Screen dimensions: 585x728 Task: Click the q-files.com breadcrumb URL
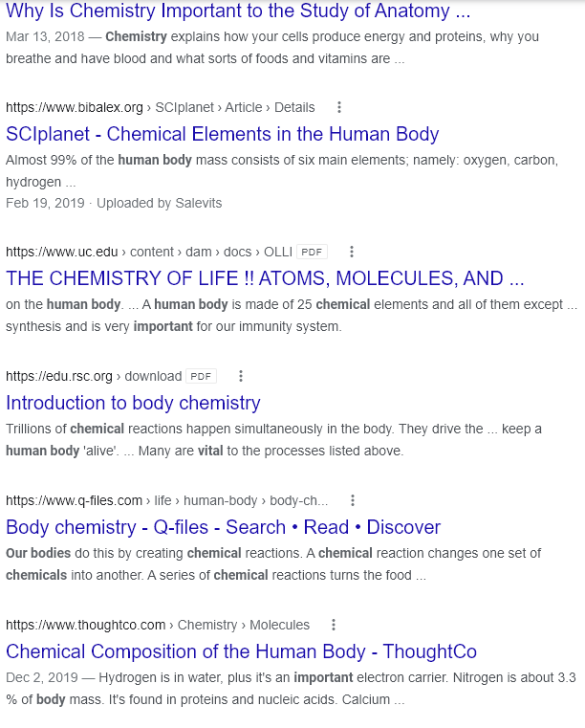coord(166,500)
